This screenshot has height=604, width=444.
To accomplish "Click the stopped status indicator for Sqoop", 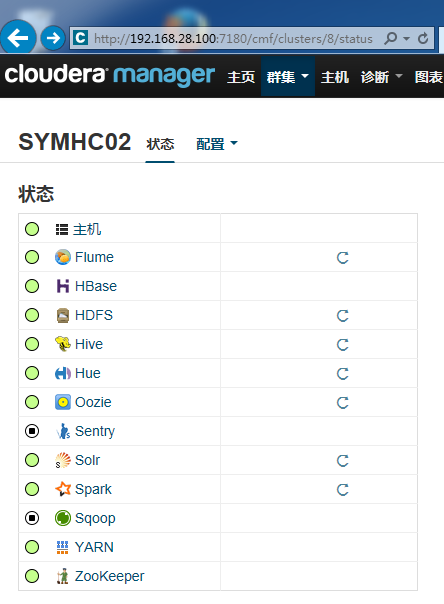I will (x=32, y=518).
